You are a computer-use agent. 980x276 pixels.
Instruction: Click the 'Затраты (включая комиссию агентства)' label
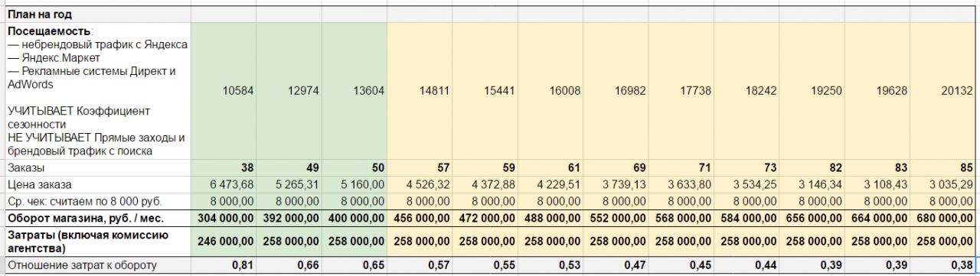[97, 242]
